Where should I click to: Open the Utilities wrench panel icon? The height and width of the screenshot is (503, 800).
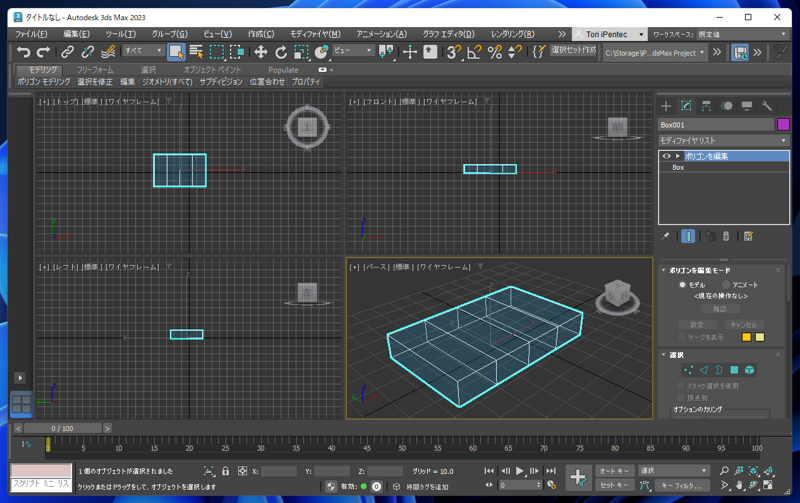767,106
